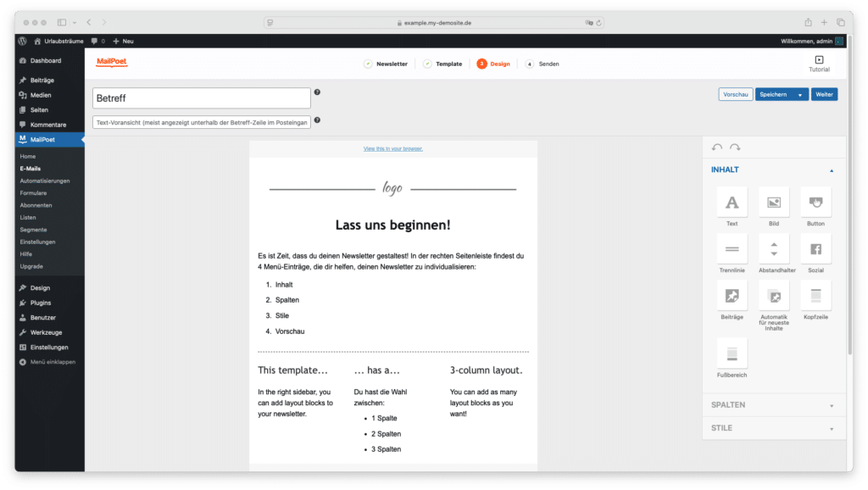
Task: Open the Tutorial video icon
Action: [x=819, y=60]
